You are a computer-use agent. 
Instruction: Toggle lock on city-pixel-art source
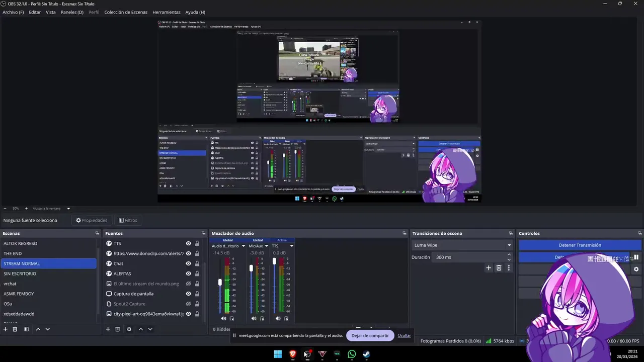(197, 314)
